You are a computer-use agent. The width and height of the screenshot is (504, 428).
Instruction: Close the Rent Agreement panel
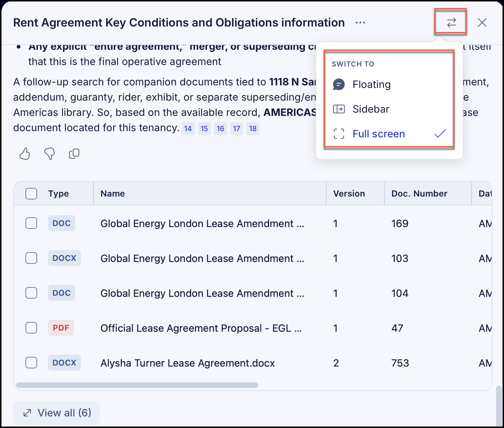[x=482, y=23]
